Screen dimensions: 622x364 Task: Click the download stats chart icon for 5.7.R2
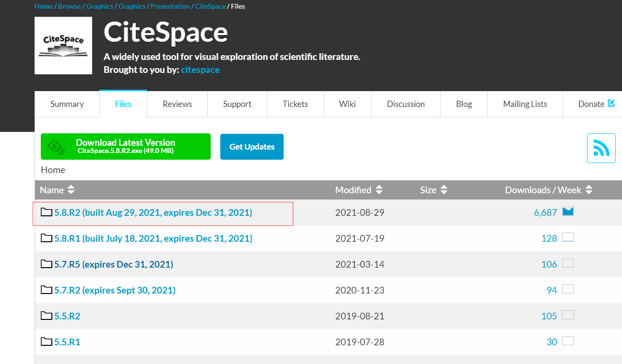pyautogui.click(x=568, y=289)
